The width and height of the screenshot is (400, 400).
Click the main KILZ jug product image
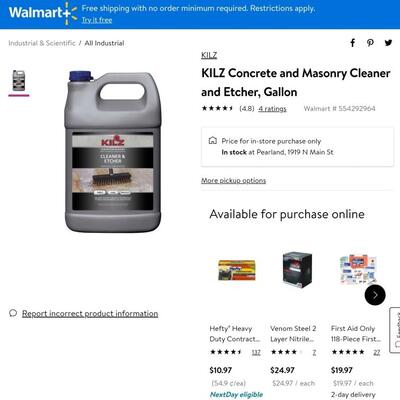point(113,152)
